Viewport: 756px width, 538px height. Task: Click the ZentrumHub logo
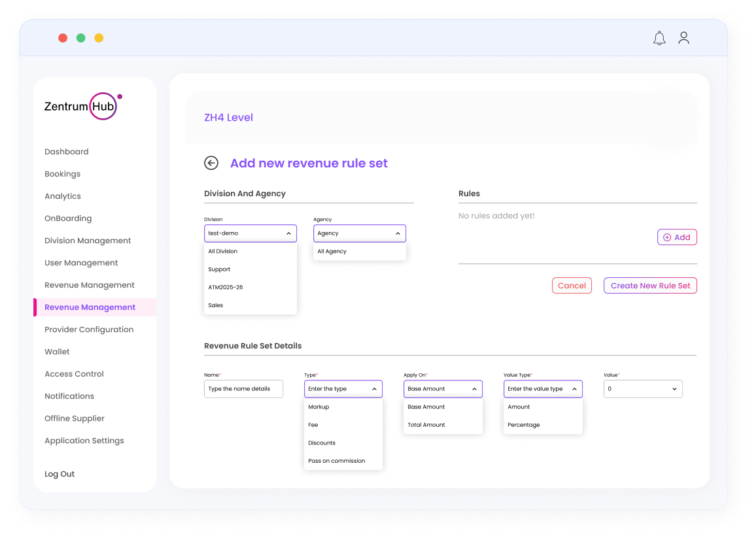82,106
